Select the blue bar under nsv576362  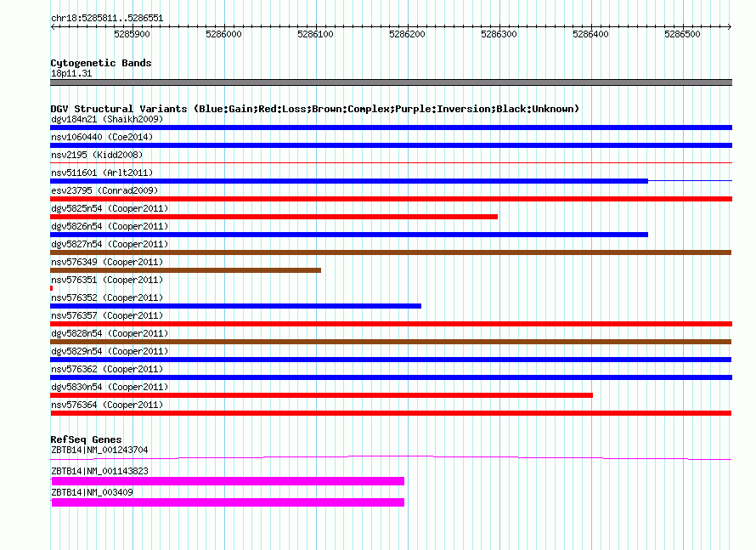click(x=391, y=377)
